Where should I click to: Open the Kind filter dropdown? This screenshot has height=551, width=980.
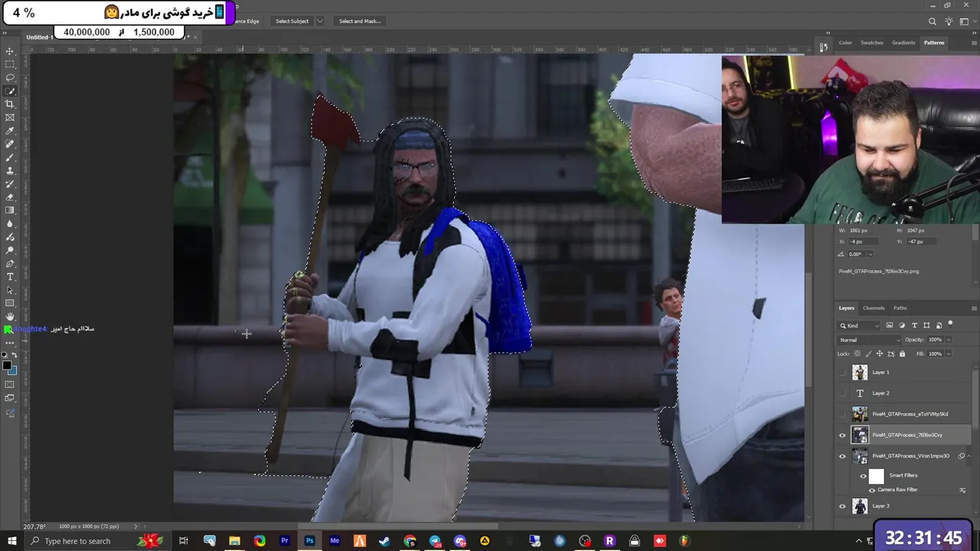point(861,325)
